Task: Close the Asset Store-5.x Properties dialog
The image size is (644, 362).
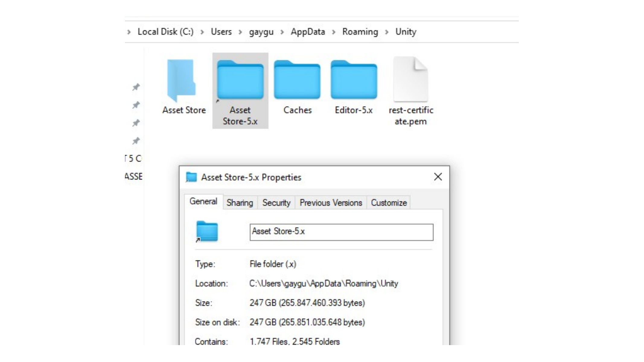Action: 438,177
